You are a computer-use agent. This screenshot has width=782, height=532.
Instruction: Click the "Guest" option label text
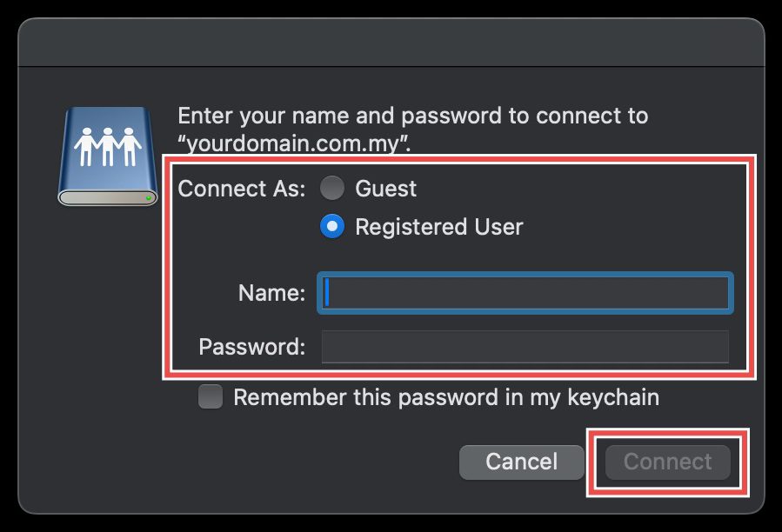(x=386, y=189)
